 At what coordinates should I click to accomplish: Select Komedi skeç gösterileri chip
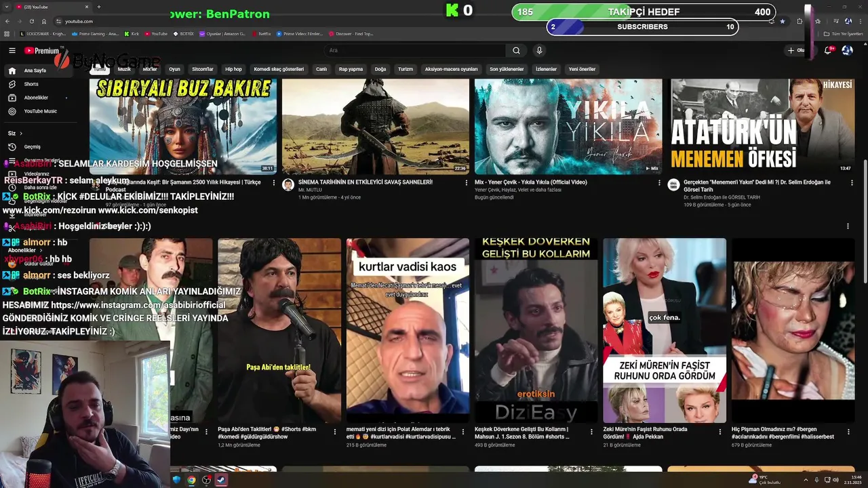(x=279, y=69)
